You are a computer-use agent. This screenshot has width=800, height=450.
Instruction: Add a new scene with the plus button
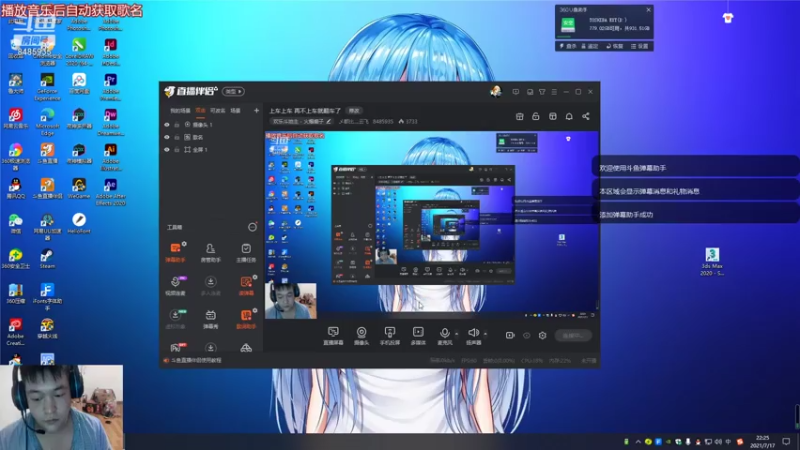pyautogui.click(x=256, y=110)
